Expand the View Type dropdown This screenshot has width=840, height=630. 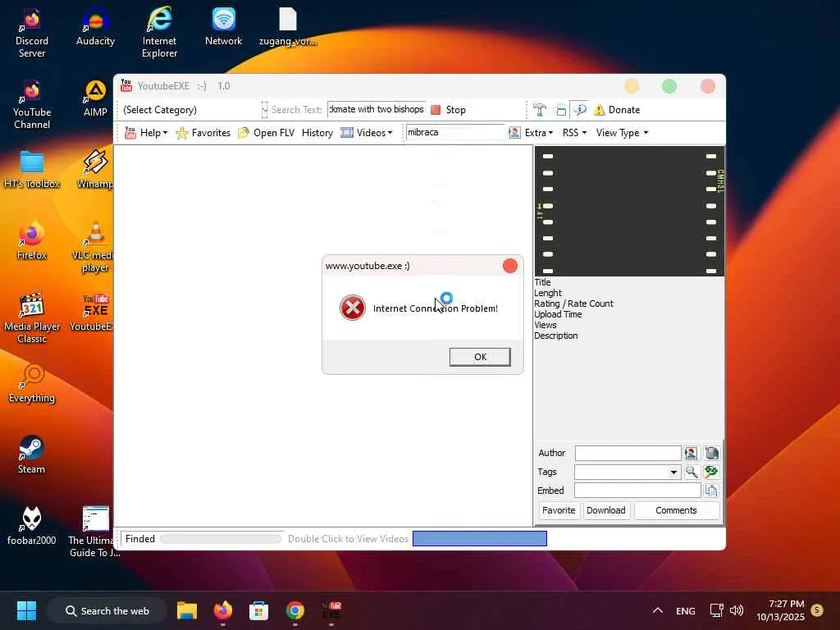pos(622,133)
